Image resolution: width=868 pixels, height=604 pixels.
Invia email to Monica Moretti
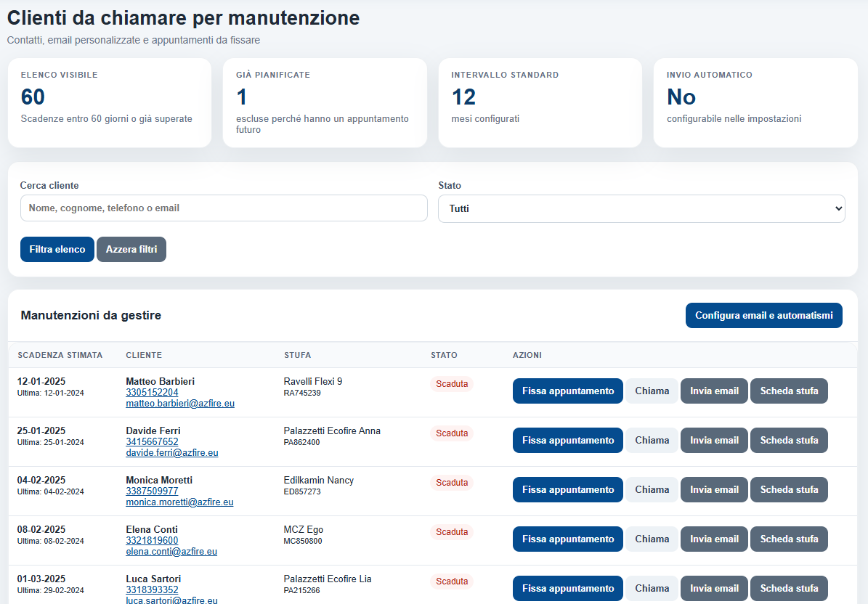(x=714, y=489)
